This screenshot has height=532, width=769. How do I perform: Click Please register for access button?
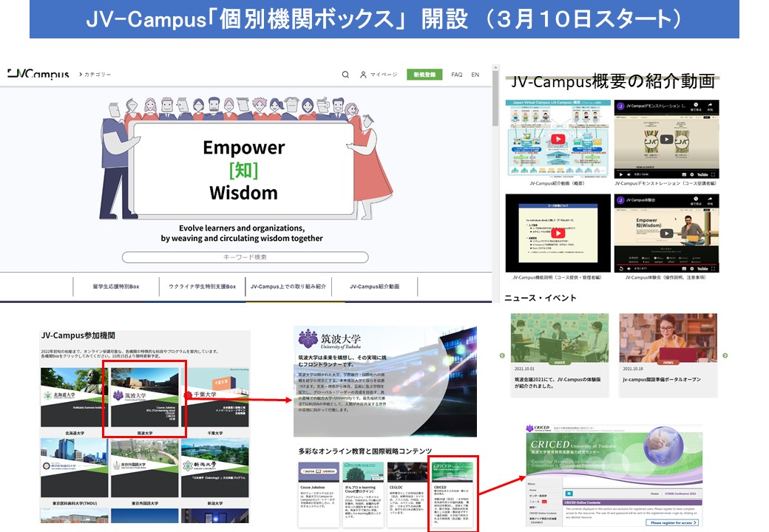tap(674, 522)
